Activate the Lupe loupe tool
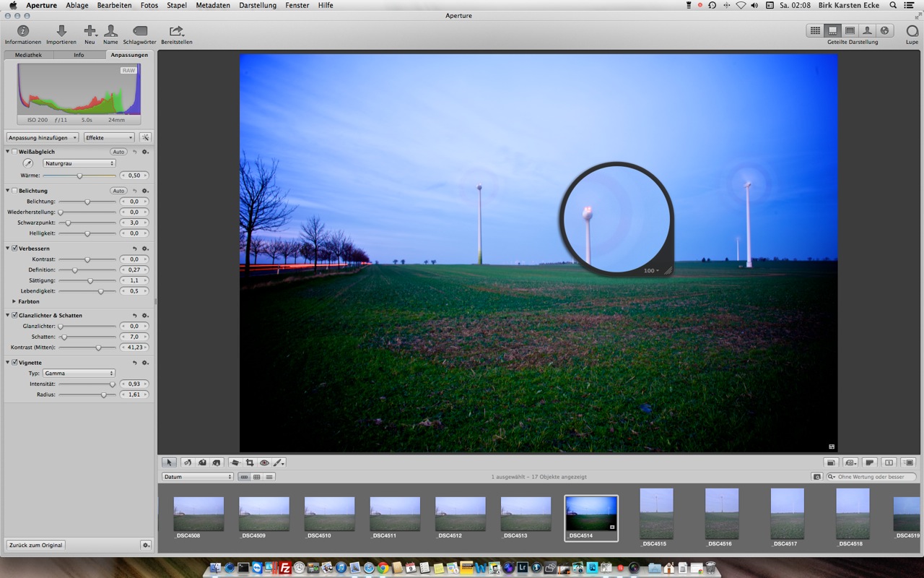 coord(912,31)
